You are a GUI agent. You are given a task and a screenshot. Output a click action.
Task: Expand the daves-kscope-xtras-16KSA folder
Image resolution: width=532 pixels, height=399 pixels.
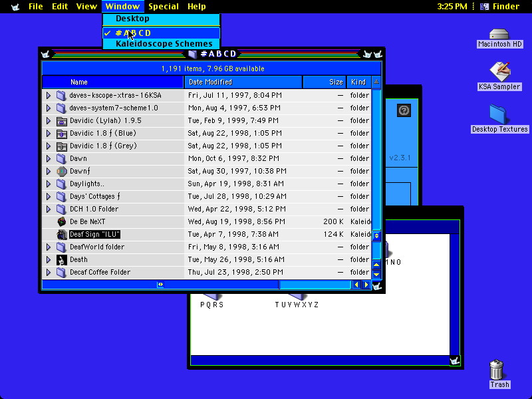coord(48,95)
